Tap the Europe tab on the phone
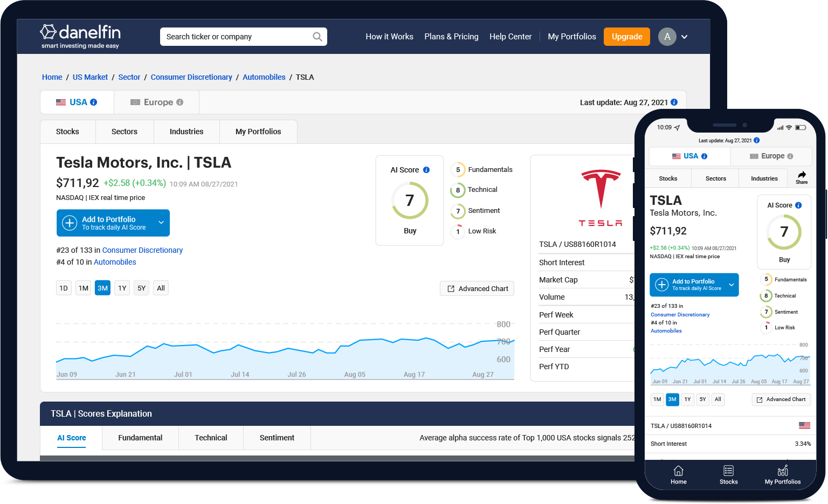Viewport: 828px width, 504px height. [x=771, y=156]
